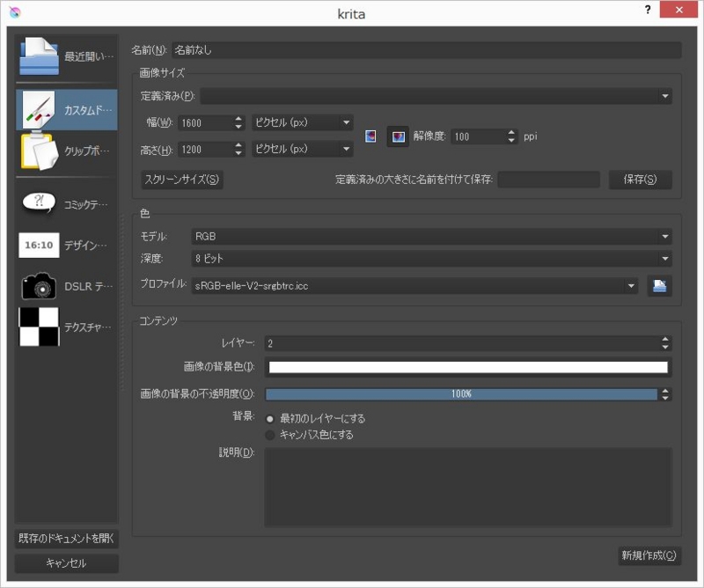Close the krita dialog window
The height and width of the screenshot is (588, 704).
click(x=678, y=10)
